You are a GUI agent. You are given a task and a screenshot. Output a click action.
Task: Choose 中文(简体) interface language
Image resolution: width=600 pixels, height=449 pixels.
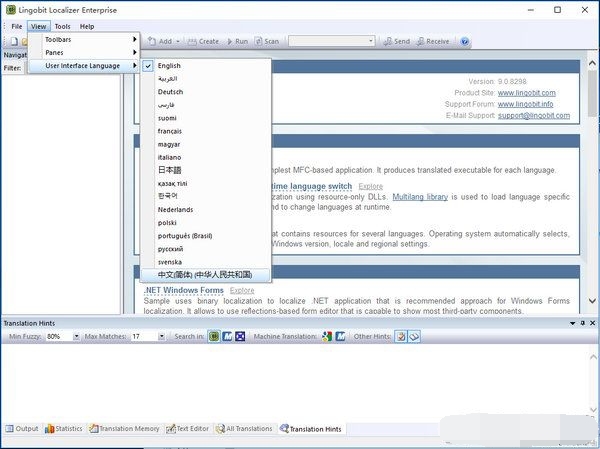click(205, 274)
